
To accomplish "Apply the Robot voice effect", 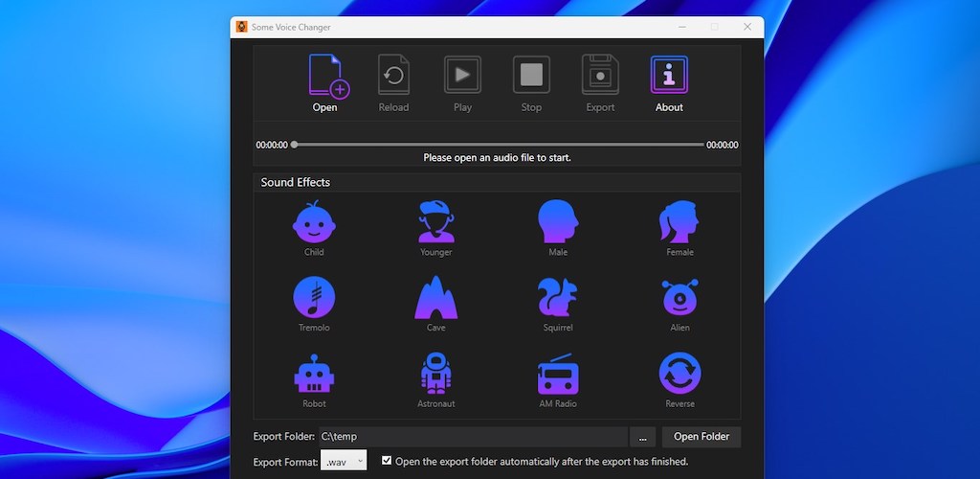I will (x=314, y=374).
